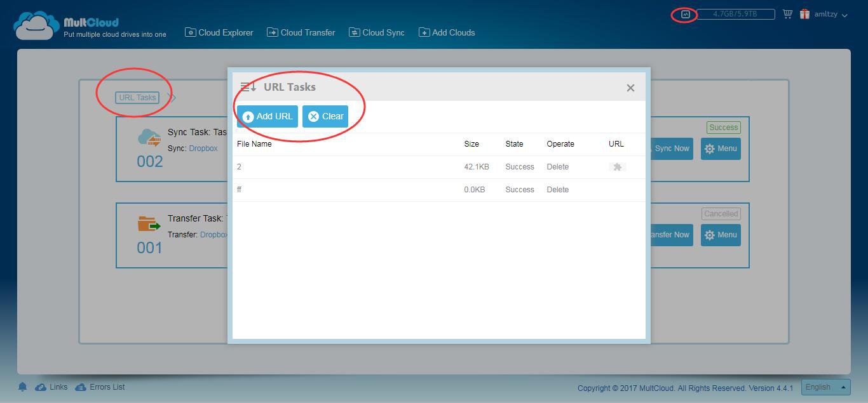
Task: Expand the chevron next to URL Tasks breadcrumb
Action: tap(172, 98)
